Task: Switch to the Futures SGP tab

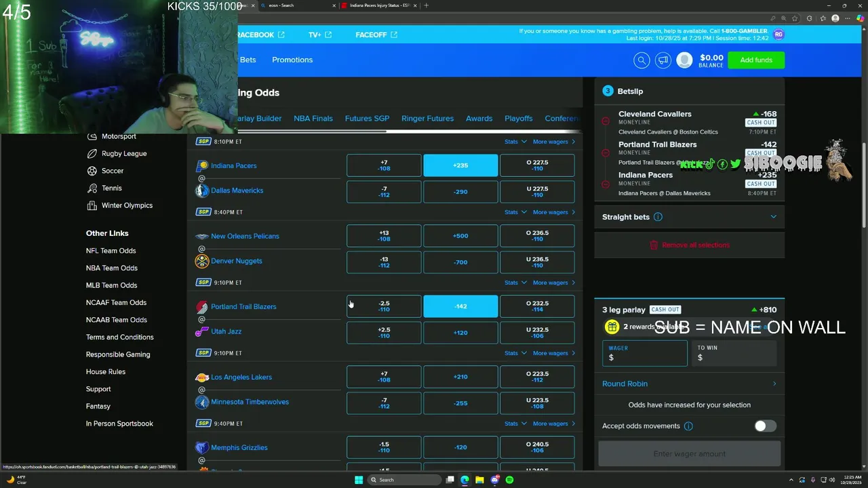Action: coord(367,119)
